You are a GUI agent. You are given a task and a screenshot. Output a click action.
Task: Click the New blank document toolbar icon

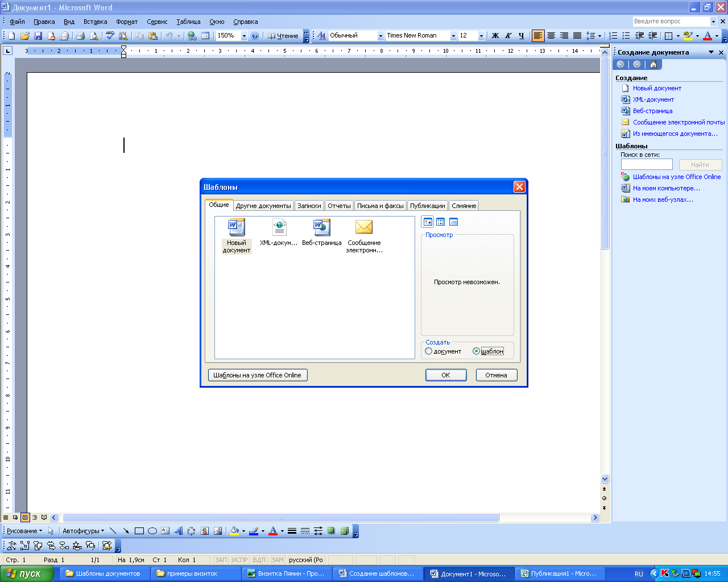(12, 36)
